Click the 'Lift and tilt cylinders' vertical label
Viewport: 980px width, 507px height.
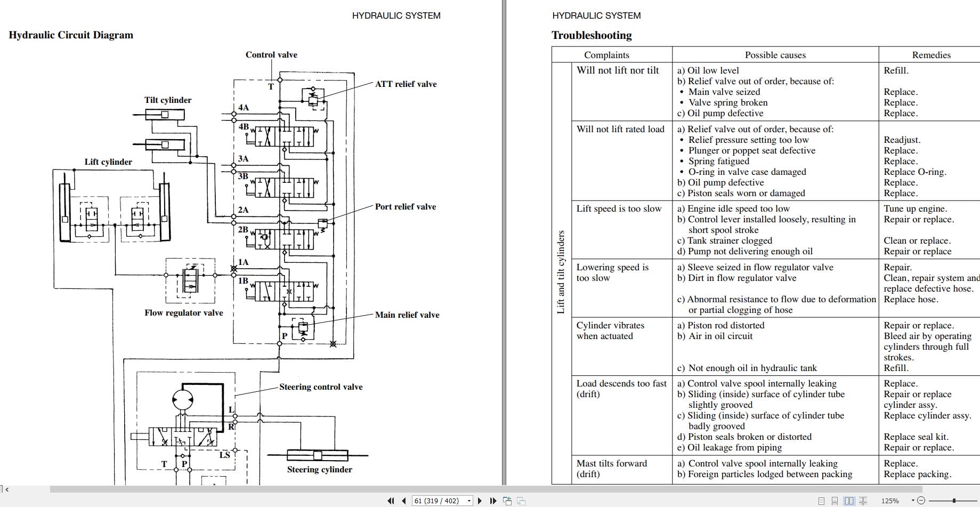561,272
